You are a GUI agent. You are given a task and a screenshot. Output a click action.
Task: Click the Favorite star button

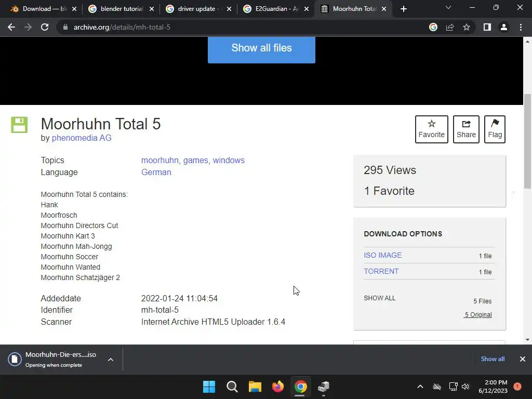pos(432,129)
